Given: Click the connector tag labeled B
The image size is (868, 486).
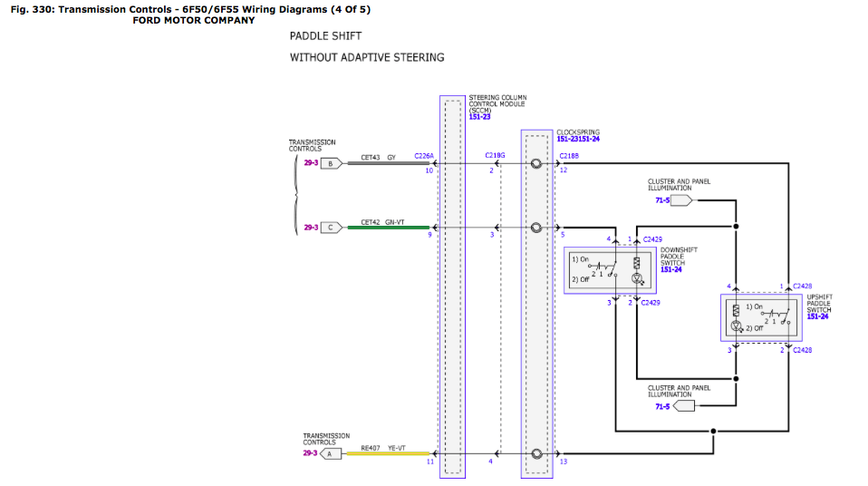Looking at the screenshot, I should (331, 164).
